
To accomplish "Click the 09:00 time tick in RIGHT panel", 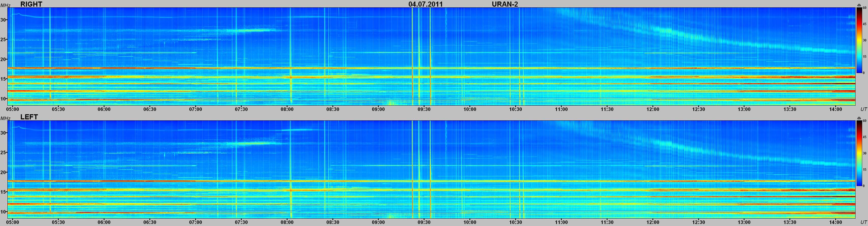I will coord(378,109).
